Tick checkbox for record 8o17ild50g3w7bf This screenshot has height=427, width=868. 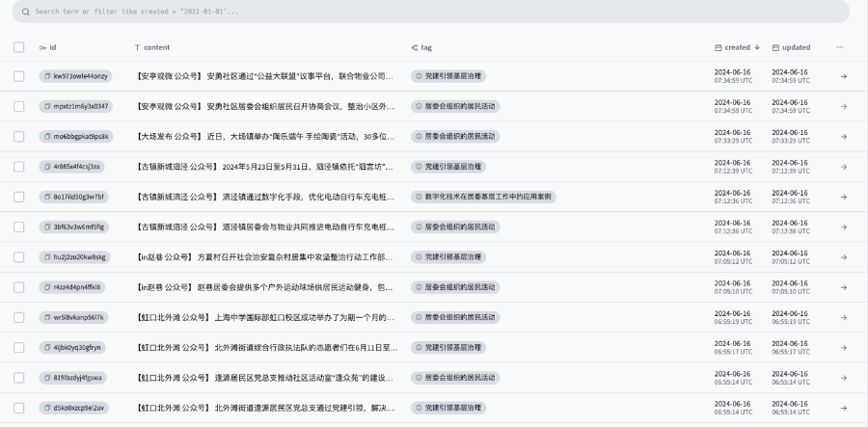[x=19, y=197]
